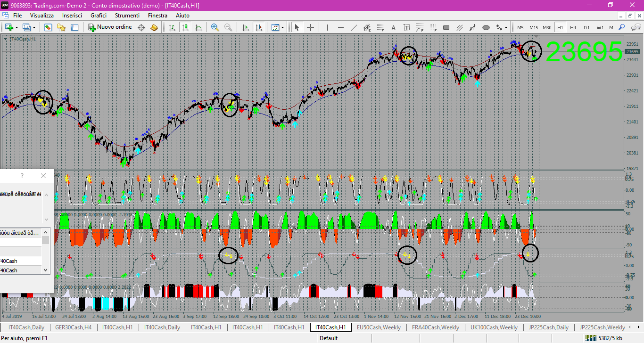Select the crosshair tool
Viewport: 644px width, 343px height.
[310, 27]
